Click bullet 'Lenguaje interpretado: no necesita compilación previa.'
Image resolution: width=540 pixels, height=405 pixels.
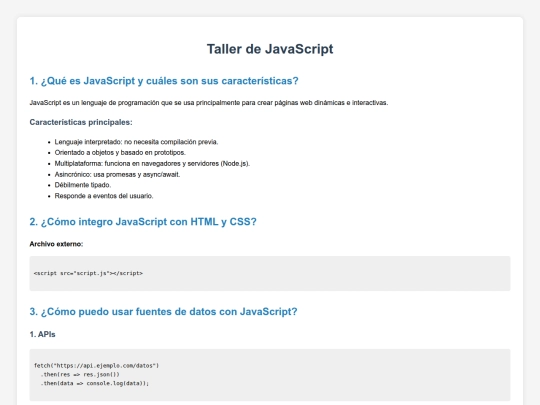pos(136,142)
